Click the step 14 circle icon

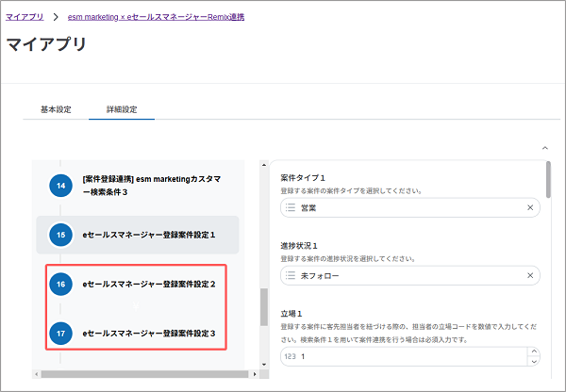tap(61, 186)
